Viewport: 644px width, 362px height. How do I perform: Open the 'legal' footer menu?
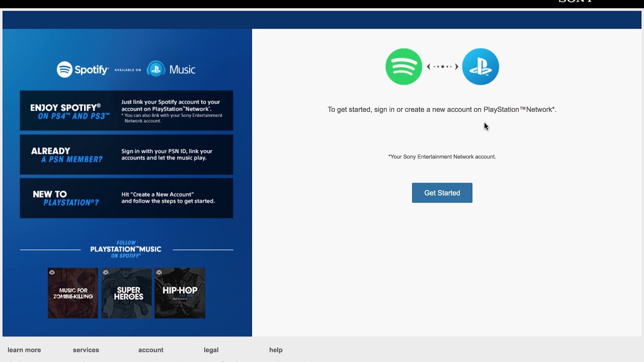coord(211,350)
